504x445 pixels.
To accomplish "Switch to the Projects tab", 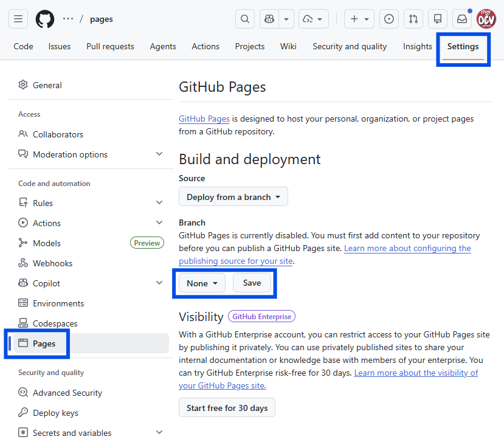I will point(250,46).
